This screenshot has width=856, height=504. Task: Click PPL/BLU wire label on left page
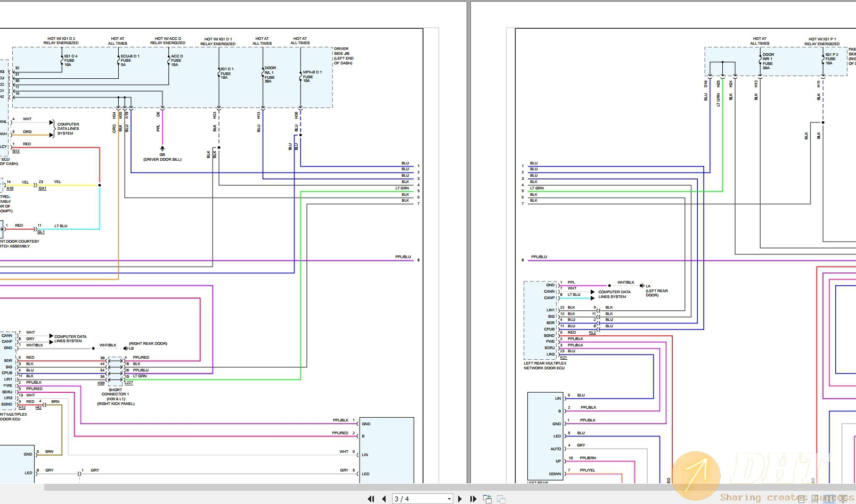(x=403, y=257)
